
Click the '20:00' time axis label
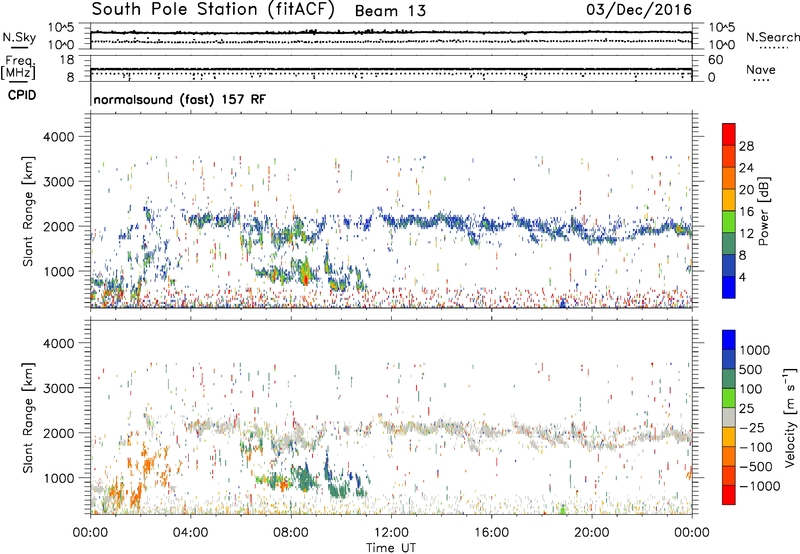tap(591, 533)
